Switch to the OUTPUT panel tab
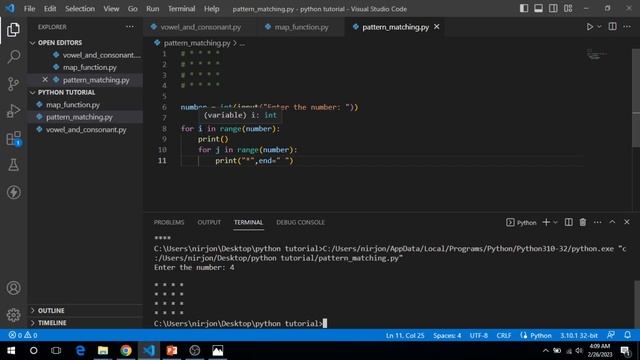 click(209, 222)
